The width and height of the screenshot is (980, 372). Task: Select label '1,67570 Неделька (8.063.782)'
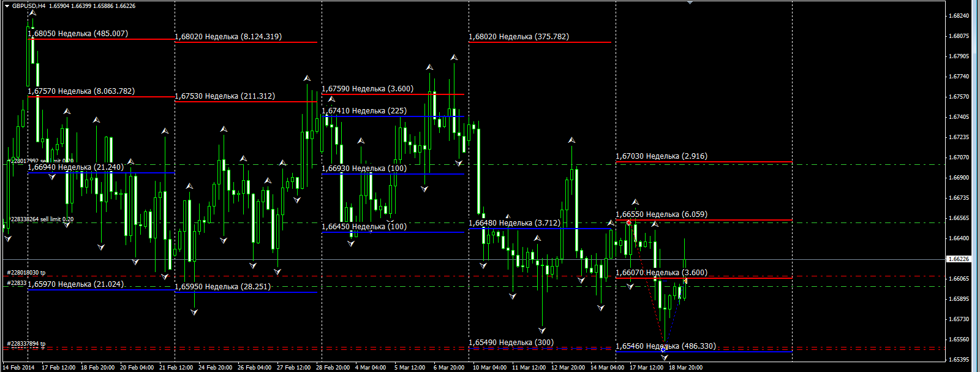pyautogui.click(x=81, y=91)
